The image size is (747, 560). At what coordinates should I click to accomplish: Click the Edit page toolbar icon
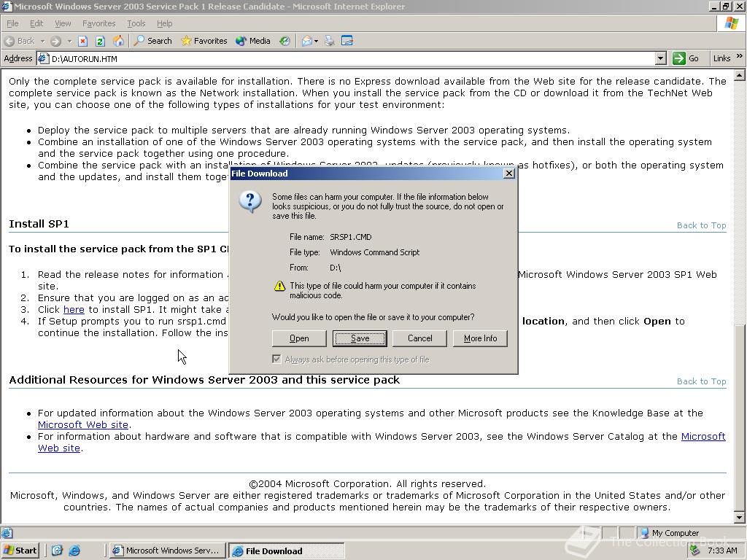(x=347, y=41)
